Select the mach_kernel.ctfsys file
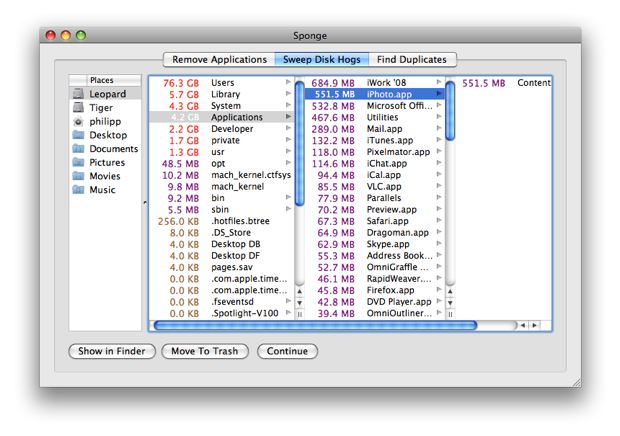Screen dimensions: 620x436 [221, 175]
